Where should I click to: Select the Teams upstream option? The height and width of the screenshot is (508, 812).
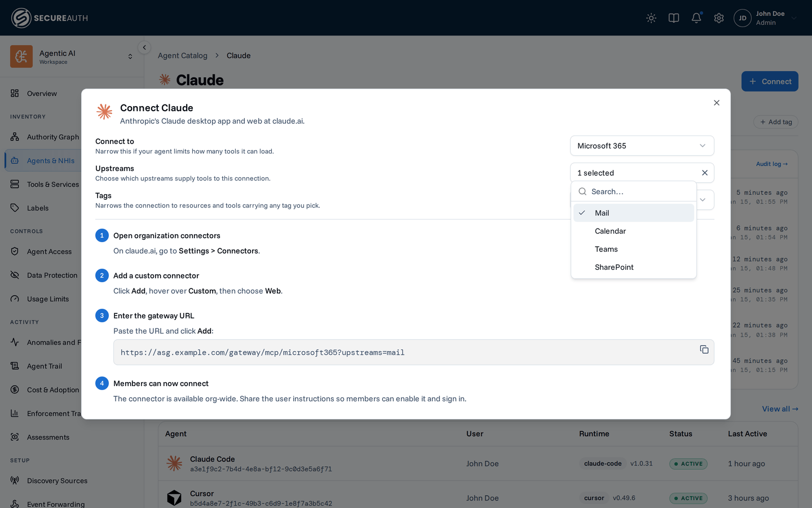[634, 249]
